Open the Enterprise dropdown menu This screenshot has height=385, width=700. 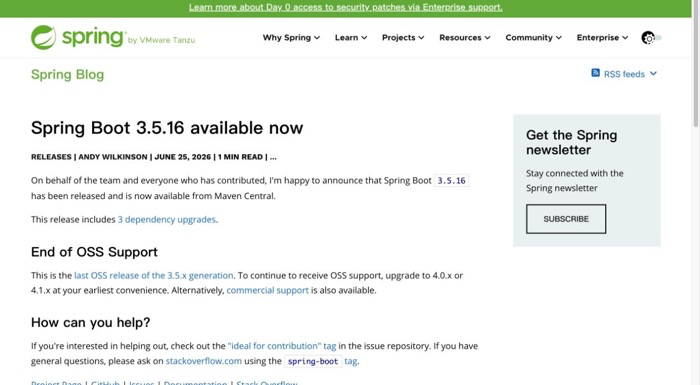[x=602, y=38]
